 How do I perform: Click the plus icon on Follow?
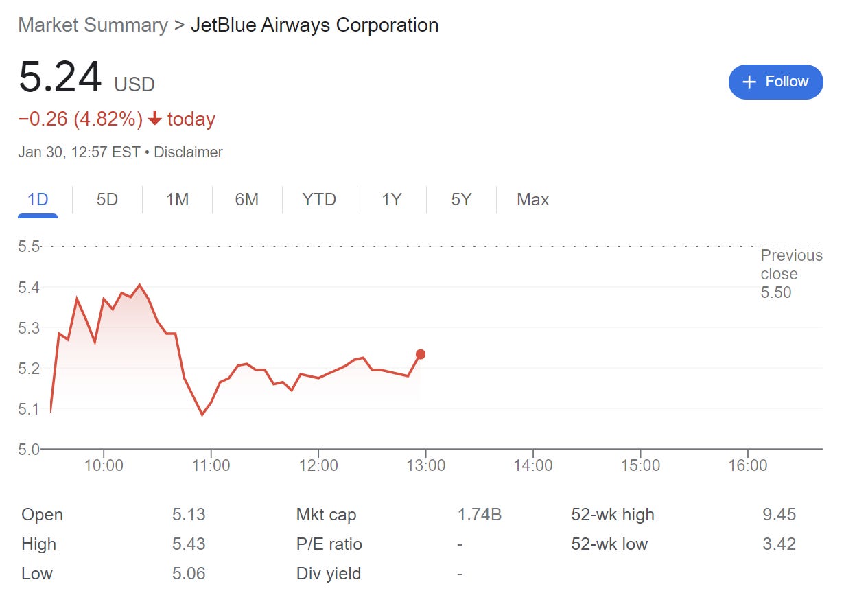(750, 82)
